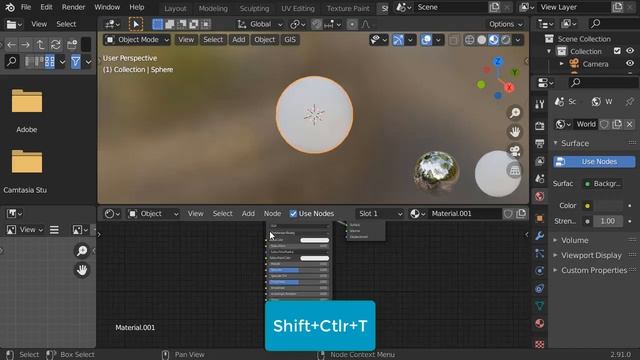The width and height of the screenshot is (640, 360).
Task: Refresh the file browser list
Action: [x=56, y=44]
